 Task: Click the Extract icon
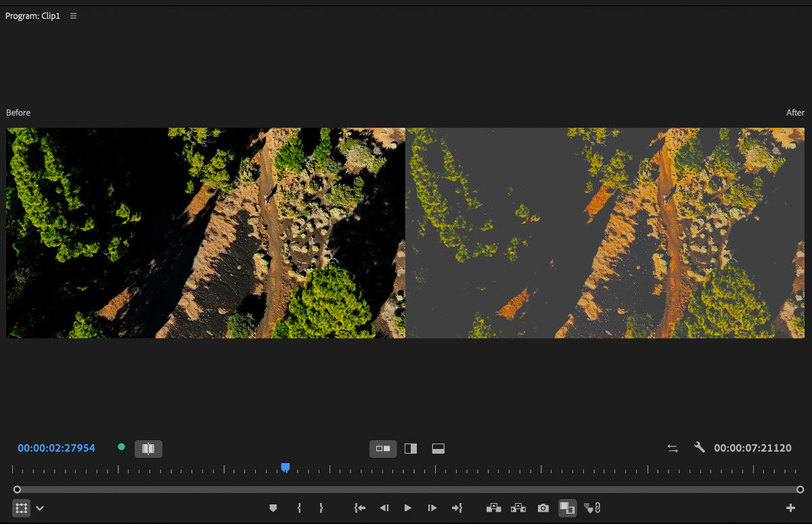518,508
